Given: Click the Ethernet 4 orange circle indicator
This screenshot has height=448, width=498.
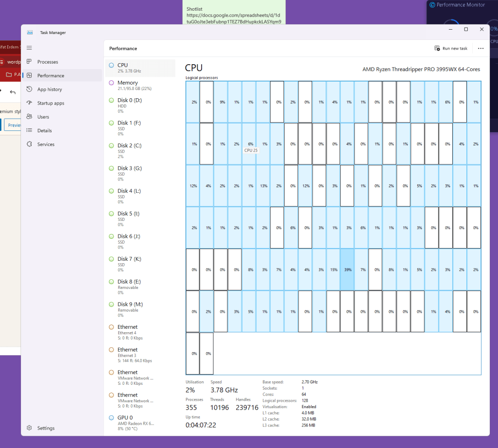Looking at the screenshot, I should click(111, 327).
